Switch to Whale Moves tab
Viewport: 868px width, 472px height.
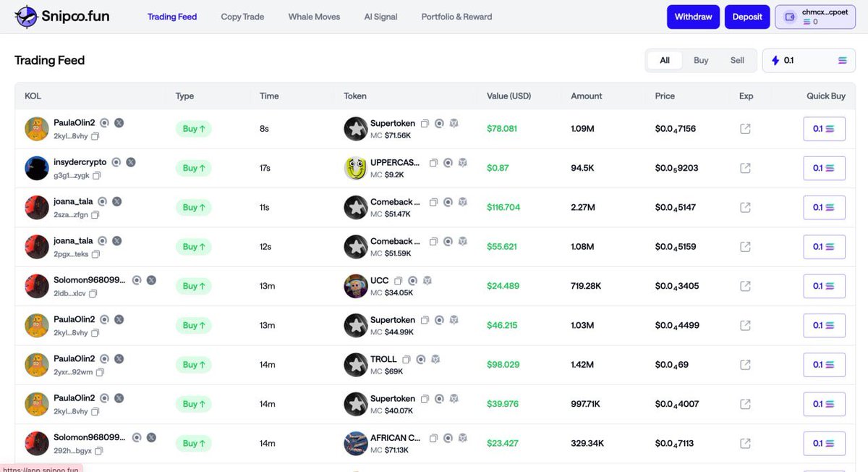click(x=314, y=17)
